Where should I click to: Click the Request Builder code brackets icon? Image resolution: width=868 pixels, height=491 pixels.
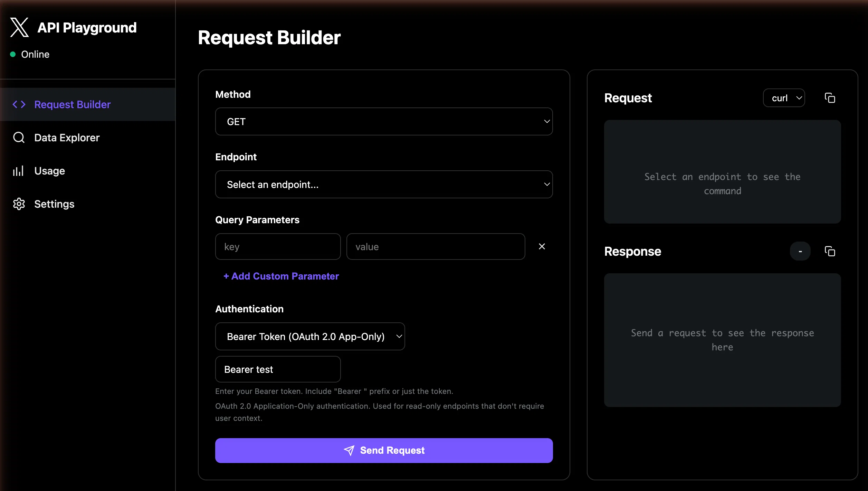click(19, 104)
